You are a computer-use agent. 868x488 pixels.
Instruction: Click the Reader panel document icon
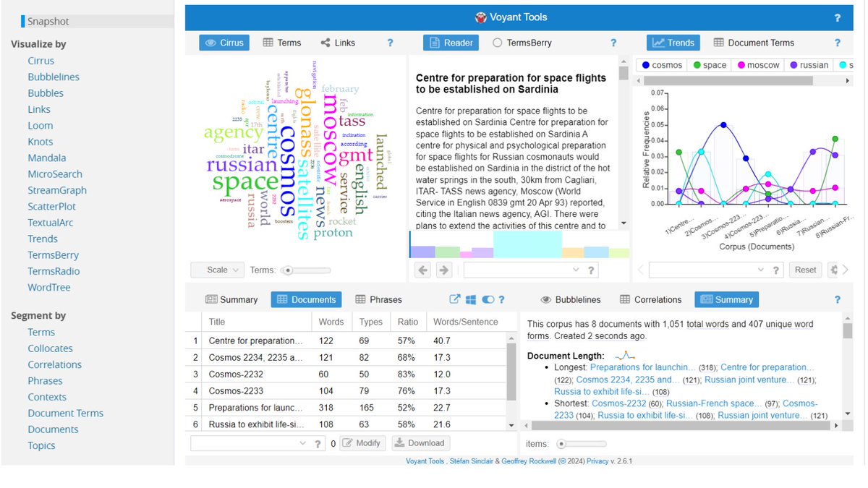pos(433,42)
